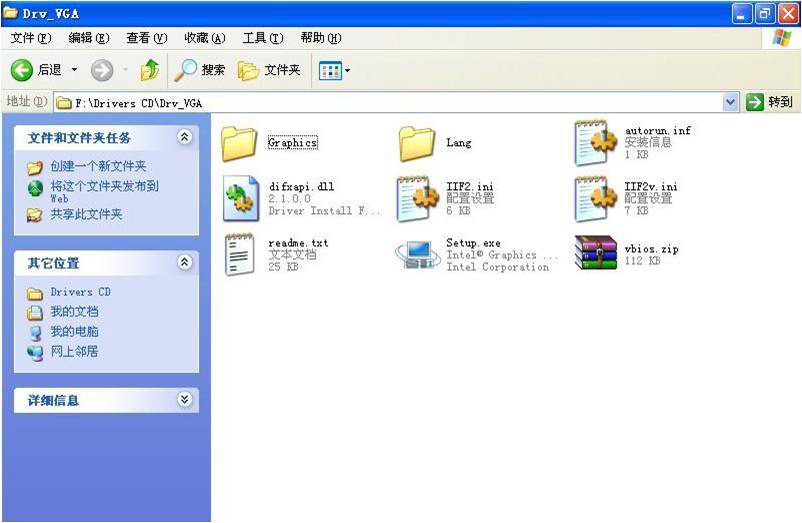Open the 工具(T) menu
The height and width of the screenshot is (523, 802).
263,38
